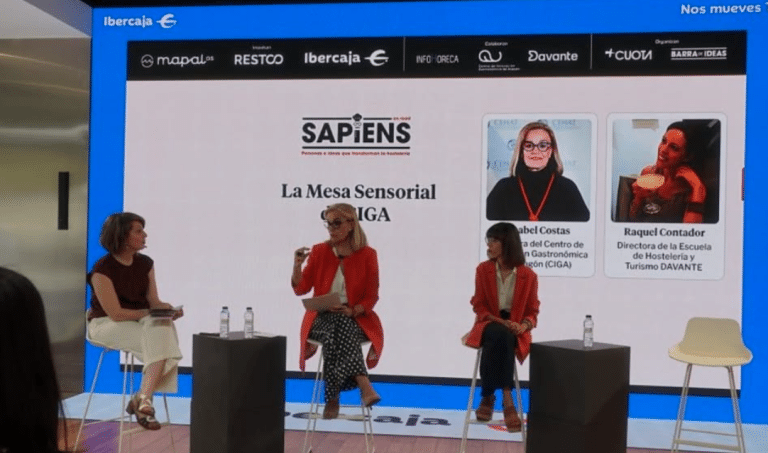768x453 pixels.
Task: Click the text 'Directora de la Escuela de Hostelería'
Action: click(x=664, y=251)
